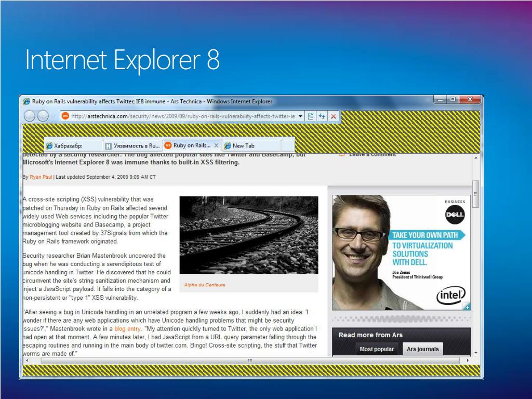Switch to the New Tab tab
Screen dimensions: 532x399
tap(251, 145)
